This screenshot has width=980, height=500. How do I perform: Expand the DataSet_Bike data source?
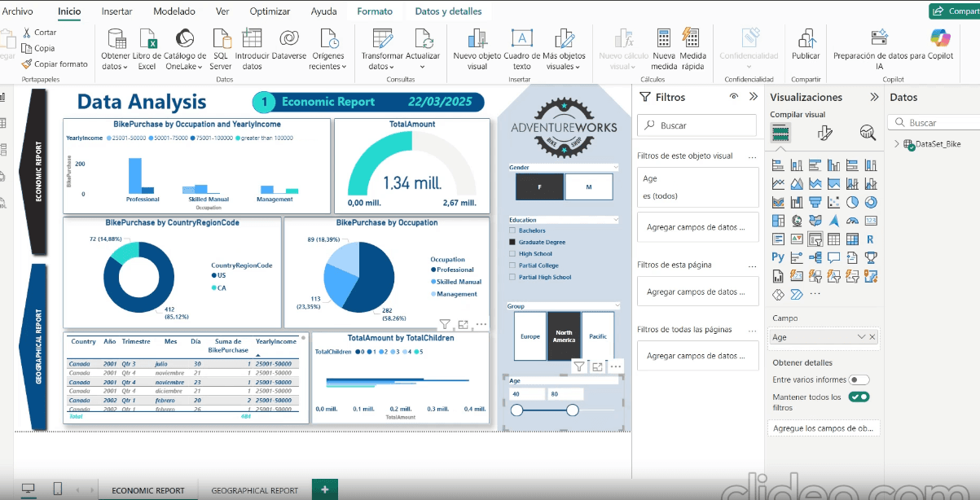tap(897, 145)
